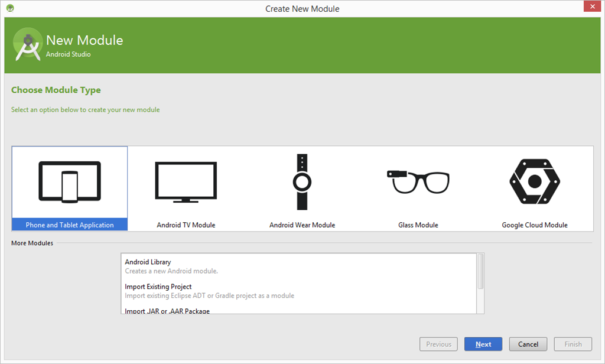Viewport: 605px width, 364px height.
Task: Select the Glass Module label
Action: click(x=418, y=225)
